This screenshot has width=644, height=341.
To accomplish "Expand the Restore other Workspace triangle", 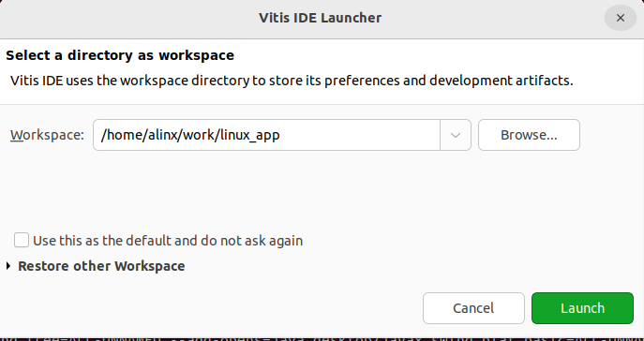I will pos(8,266).
